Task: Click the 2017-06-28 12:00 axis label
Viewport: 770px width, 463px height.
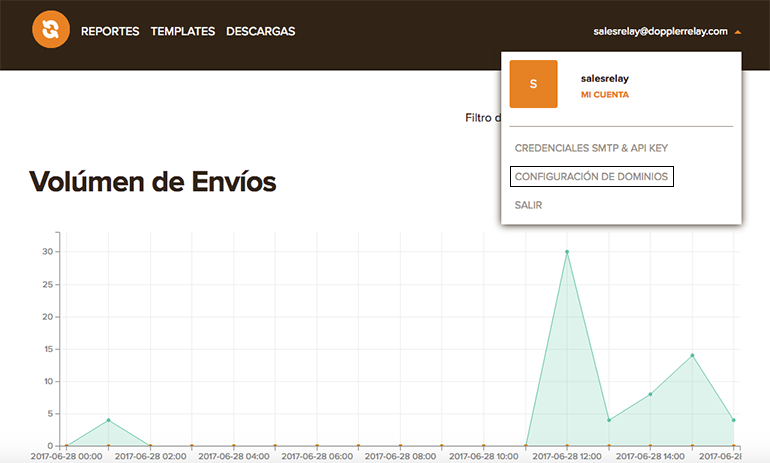Action: click(x=568, y=456)
